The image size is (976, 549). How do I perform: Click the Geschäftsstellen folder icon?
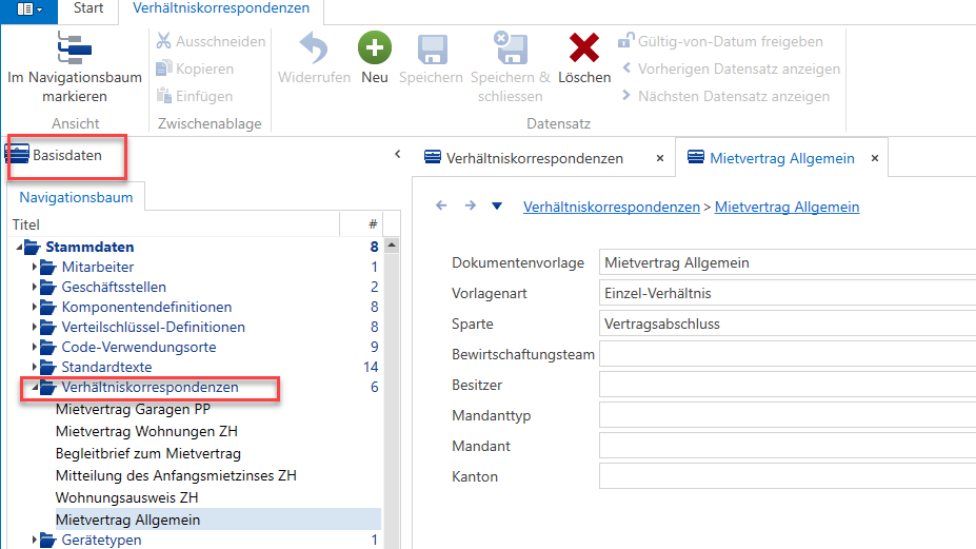pos(48,287)
